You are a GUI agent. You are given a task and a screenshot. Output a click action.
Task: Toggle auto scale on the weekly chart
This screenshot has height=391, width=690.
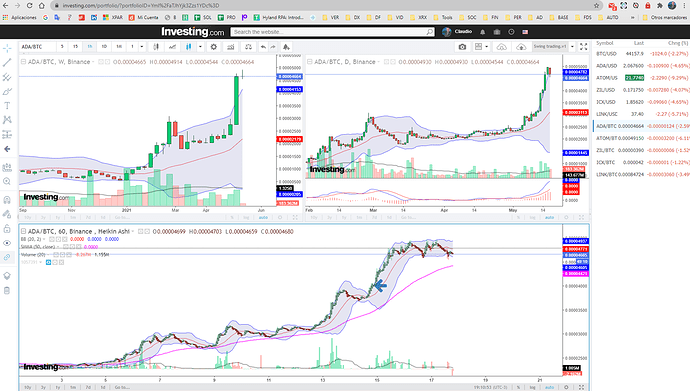point(263,217)
